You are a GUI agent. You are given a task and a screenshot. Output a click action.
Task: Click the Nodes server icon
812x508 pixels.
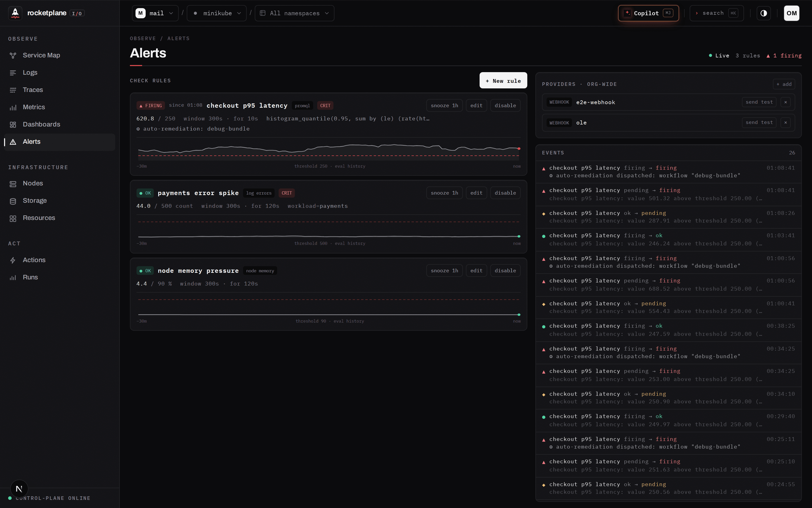pyautogui.click(x=13, y=184)
